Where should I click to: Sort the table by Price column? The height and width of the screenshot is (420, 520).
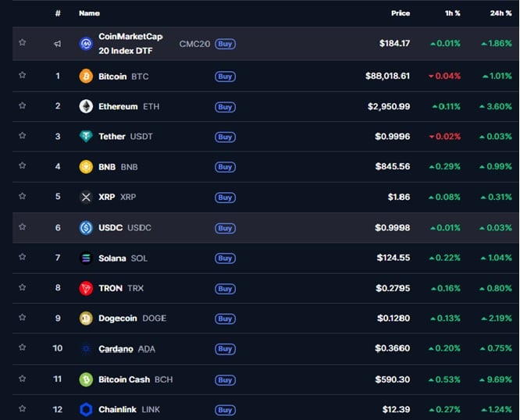[401, 13]
